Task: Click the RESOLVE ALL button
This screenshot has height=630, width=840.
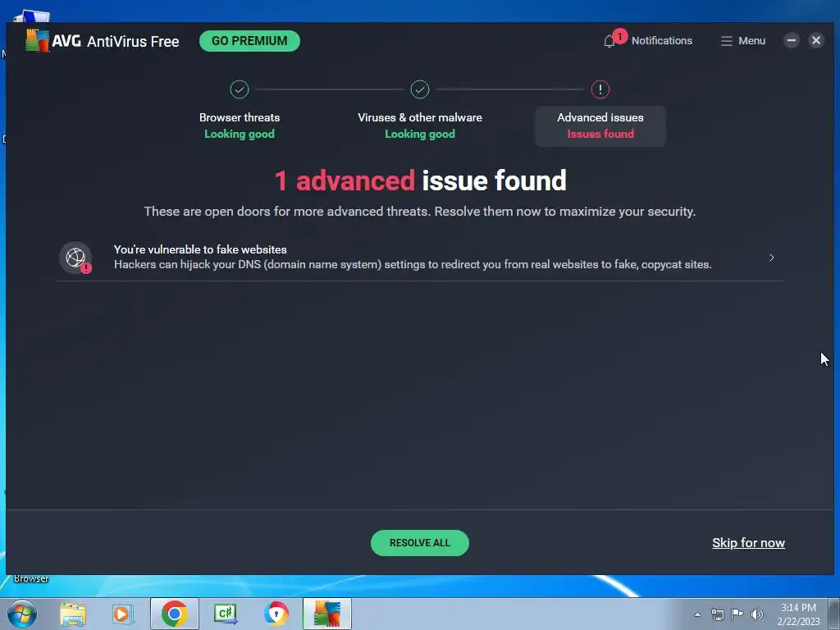Action: [x=420, y=543]
